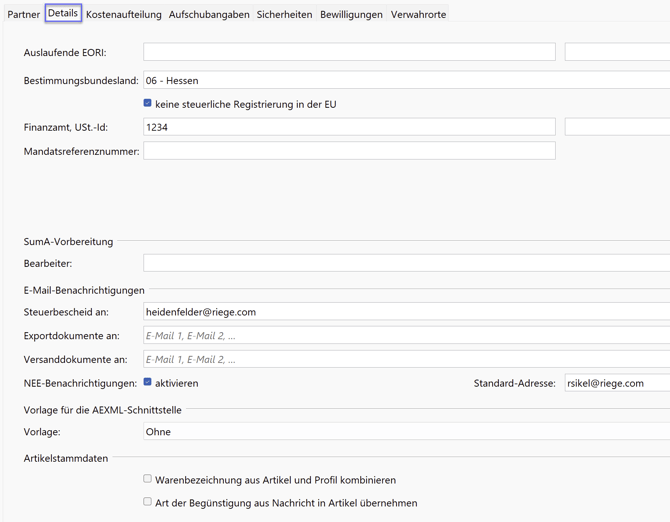Go to the Sicherheiten tab
The width and height of the screenshot is (670, 522).
tap(284, 15)
